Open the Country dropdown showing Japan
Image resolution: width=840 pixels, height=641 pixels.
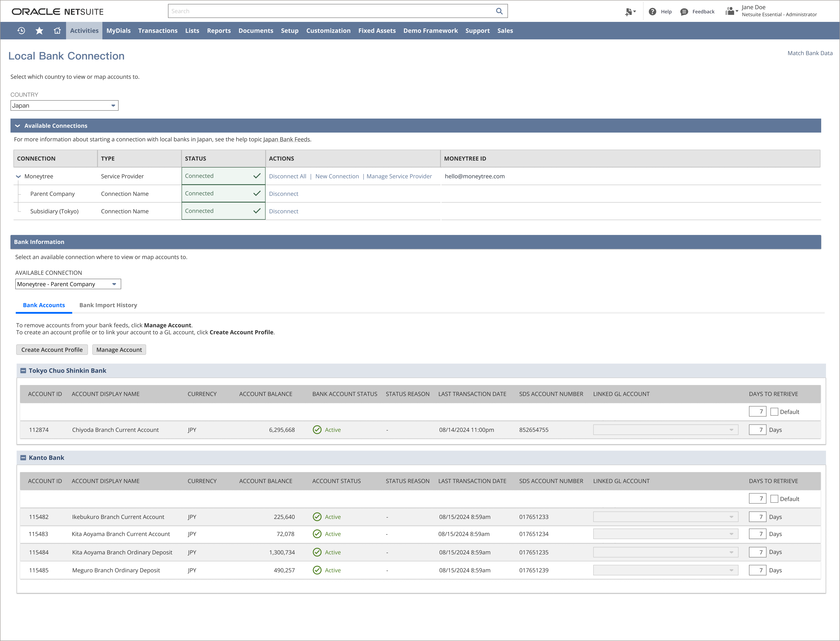point(65,105)
